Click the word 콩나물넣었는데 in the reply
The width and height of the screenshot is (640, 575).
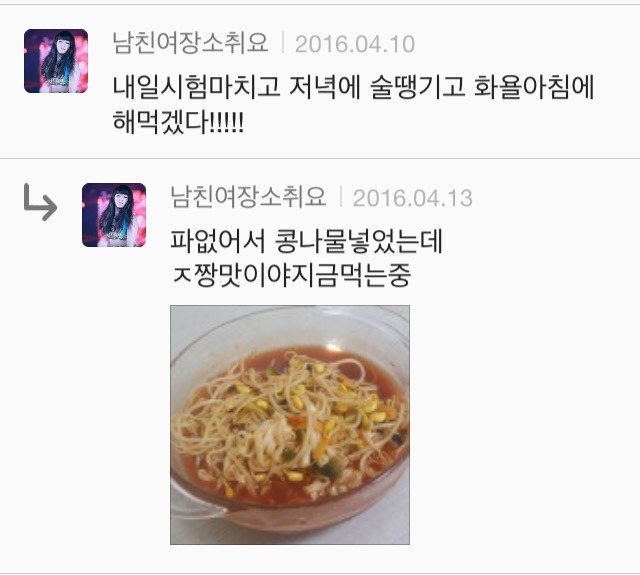tap(359, 242)
